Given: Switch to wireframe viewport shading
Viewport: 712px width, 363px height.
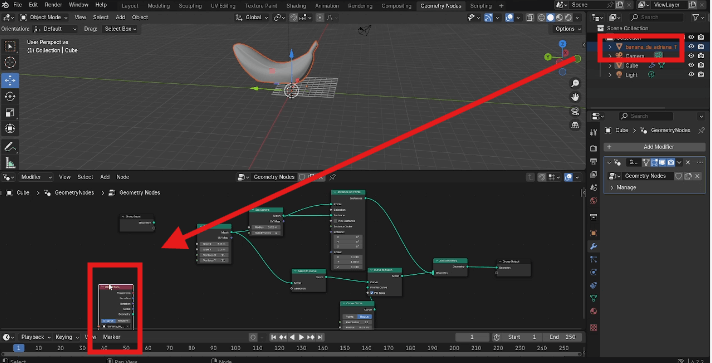Looking at the screenshot, I should (x=541, y=18).
